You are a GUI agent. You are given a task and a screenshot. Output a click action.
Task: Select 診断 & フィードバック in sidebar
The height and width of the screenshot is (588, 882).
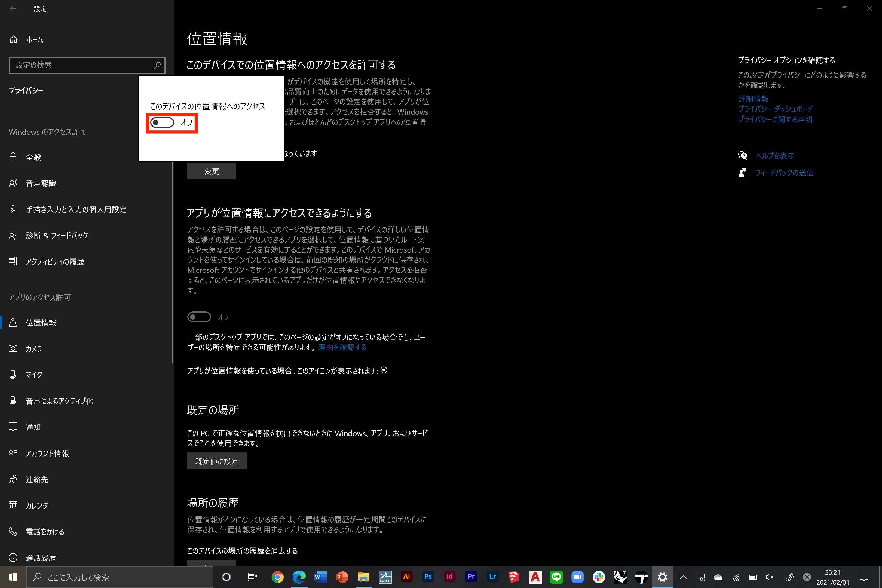[57, 235]
